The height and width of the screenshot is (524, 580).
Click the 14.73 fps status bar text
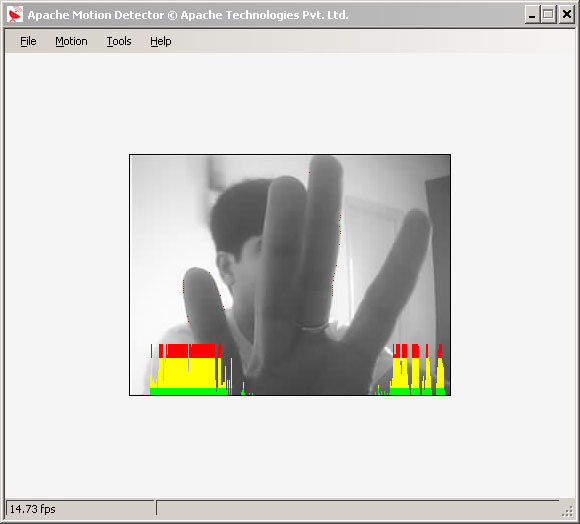pos(32,509)
